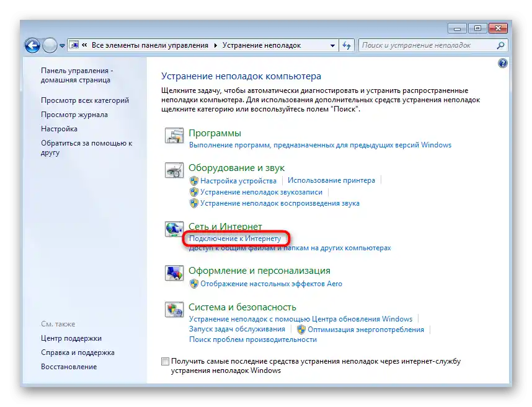Open 'Обратиться за помощью к другу' link
This screenshot has height=407, width=532.
(87, 148)
